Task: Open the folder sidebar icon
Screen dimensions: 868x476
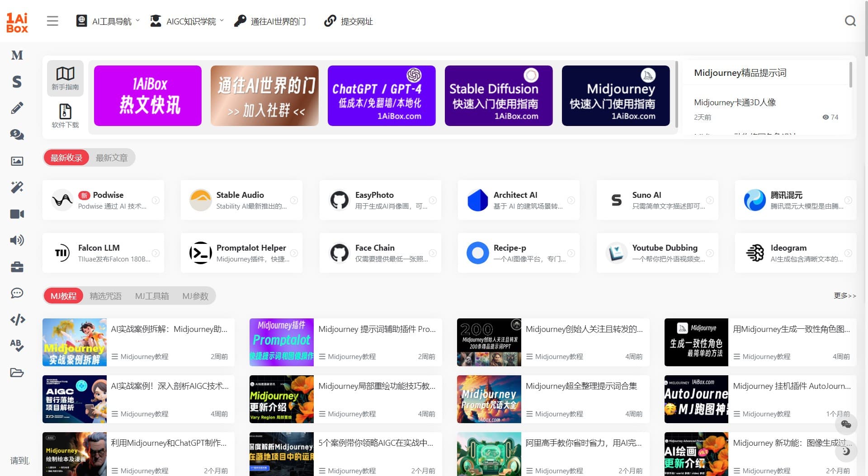Action: pos(17,373)
